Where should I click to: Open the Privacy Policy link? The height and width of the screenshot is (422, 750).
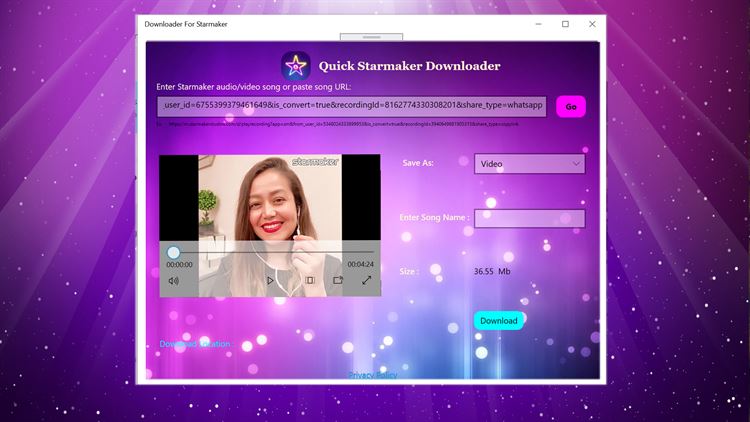point(373,375)
